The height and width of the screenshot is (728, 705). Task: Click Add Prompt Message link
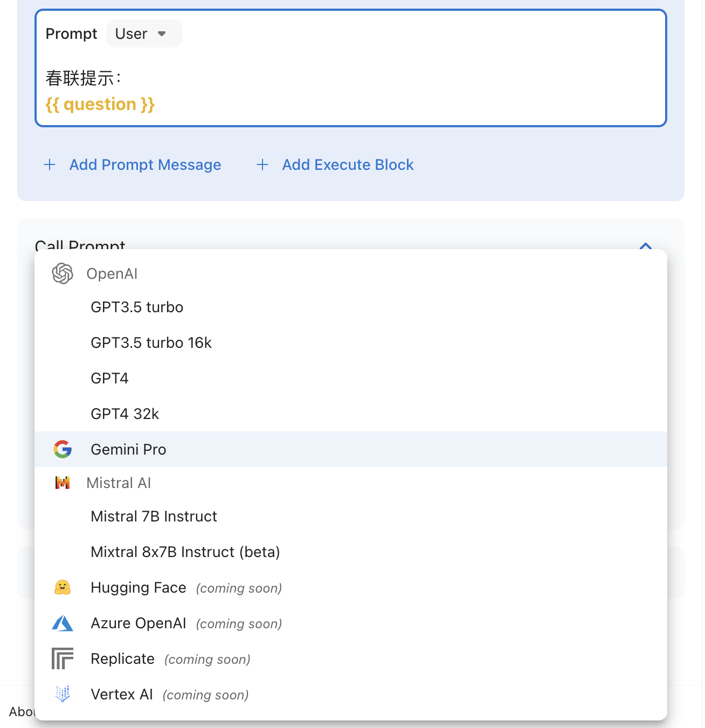point(145,164)
